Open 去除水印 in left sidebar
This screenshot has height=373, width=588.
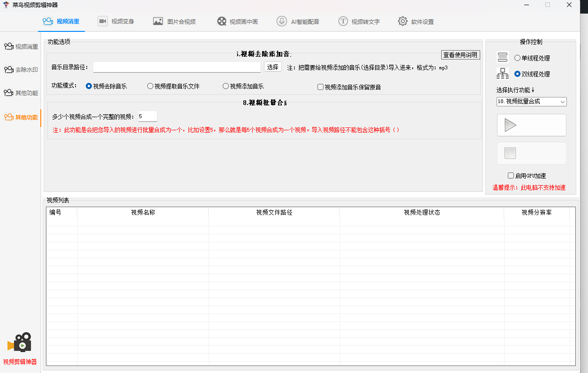point(21,70)
